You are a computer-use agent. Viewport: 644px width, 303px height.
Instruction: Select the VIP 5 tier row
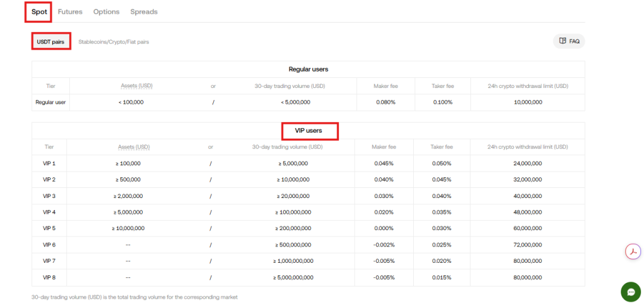308,228
